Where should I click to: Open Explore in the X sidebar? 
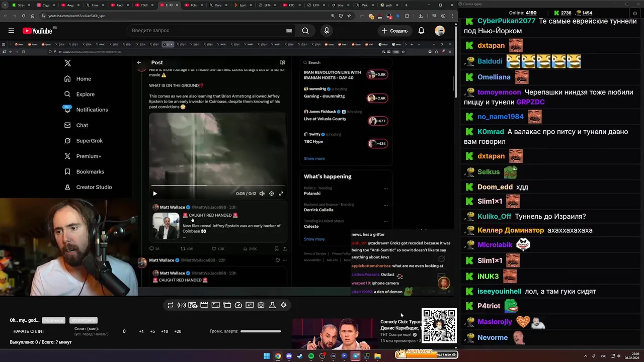79,94
